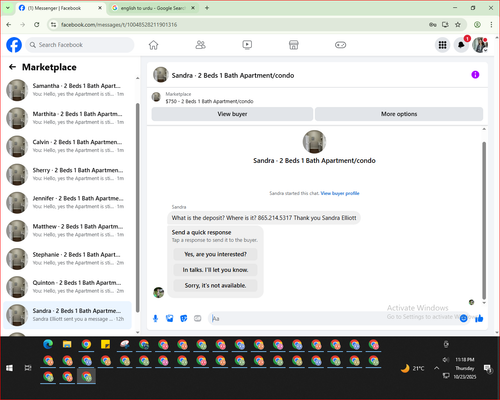Click the Facebook logo
Image resolution: width=500 pixels, height=400 pixels.
[x=14, y=45]
